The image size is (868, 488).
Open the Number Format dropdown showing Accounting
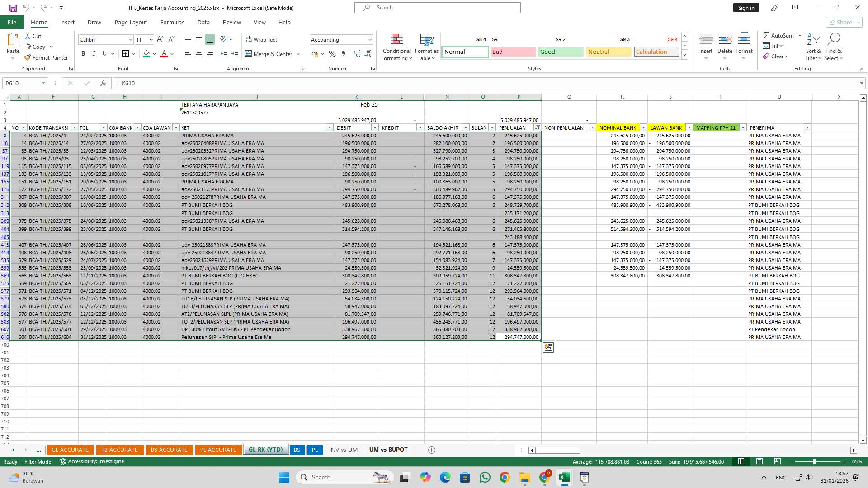341,40
